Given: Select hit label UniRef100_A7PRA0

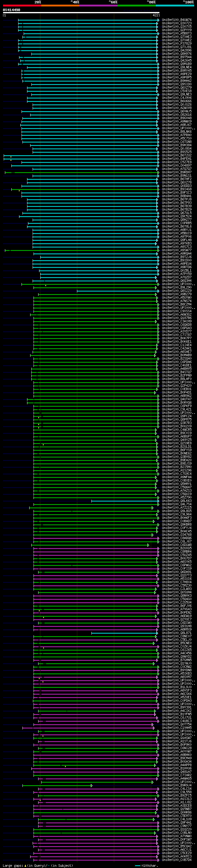Looking at the screenshot, I should pos(177,135).
